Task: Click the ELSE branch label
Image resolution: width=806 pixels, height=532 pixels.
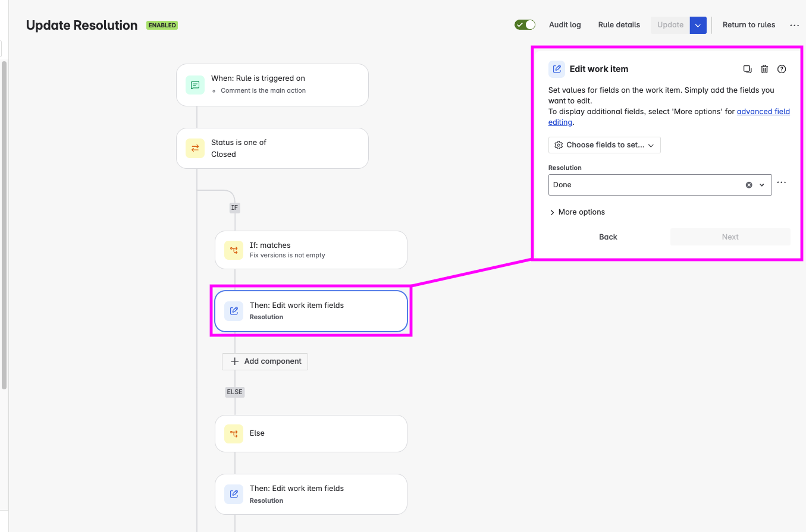Action: pyautogui.click(x=235, y=392)
